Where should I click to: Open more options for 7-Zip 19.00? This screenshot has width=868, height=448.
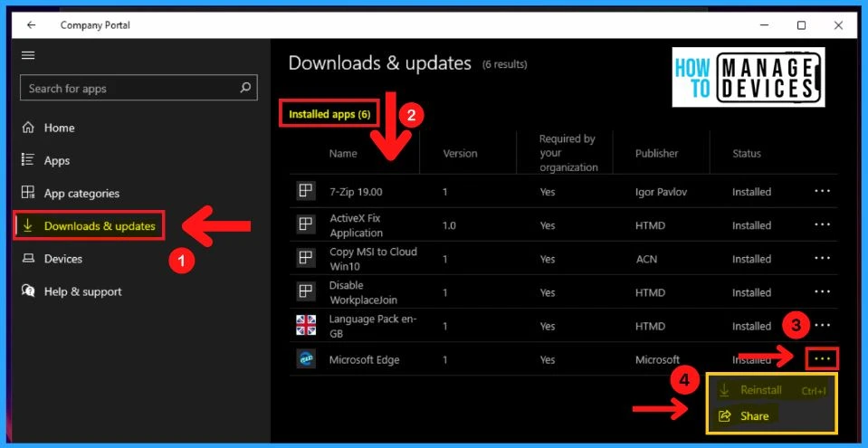pos(823,191)
